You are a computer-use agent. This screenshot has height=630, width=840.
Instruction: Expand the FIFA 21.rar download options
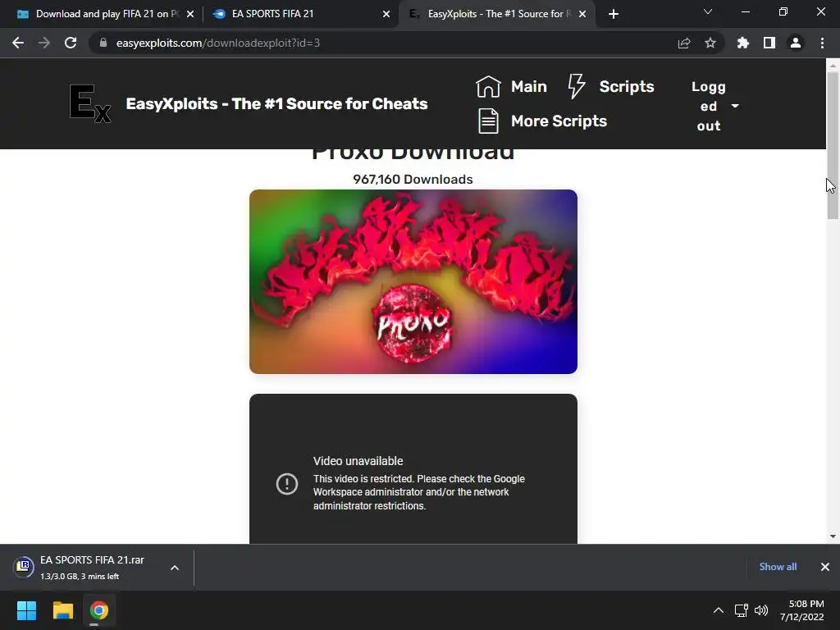[175, 568]
